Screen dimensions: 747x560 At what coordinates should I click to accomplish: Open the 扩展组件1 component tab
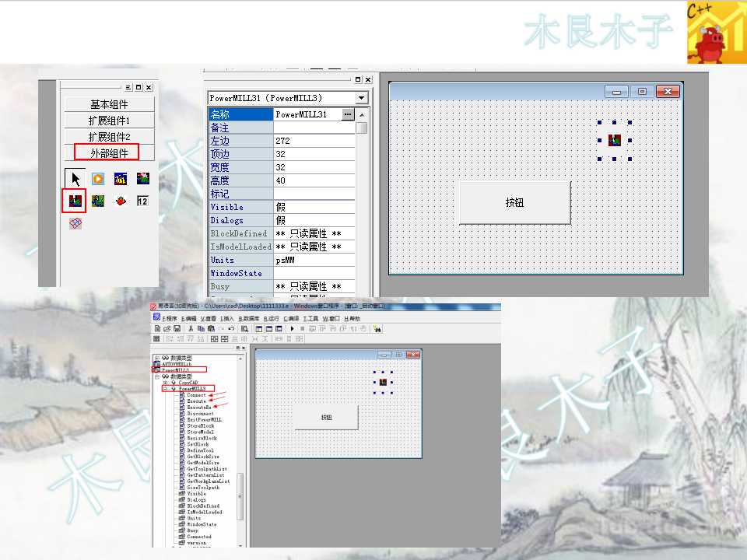(109, 121)
